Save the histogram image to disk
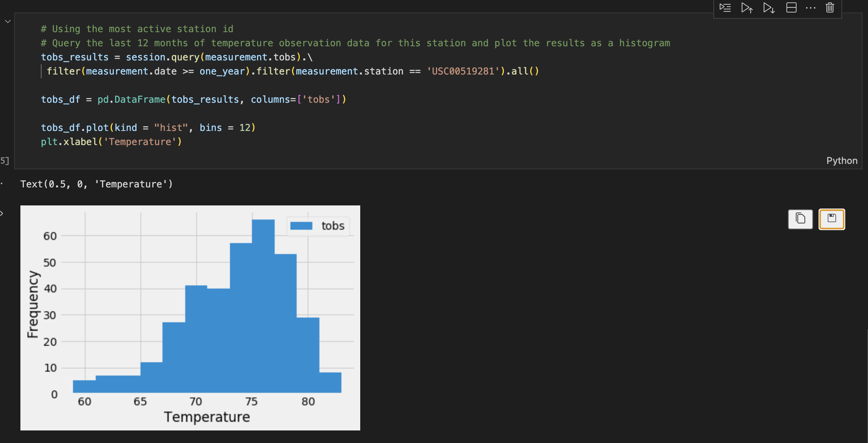The image size is (868, 443). tap(832, 219)
